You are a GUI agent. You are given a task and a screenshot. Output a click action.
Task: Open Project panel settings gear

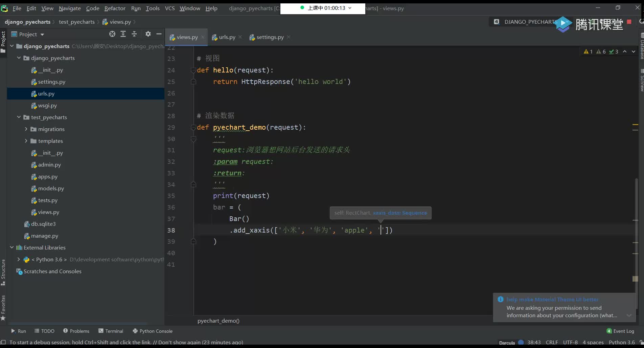(x=148, y=34)
